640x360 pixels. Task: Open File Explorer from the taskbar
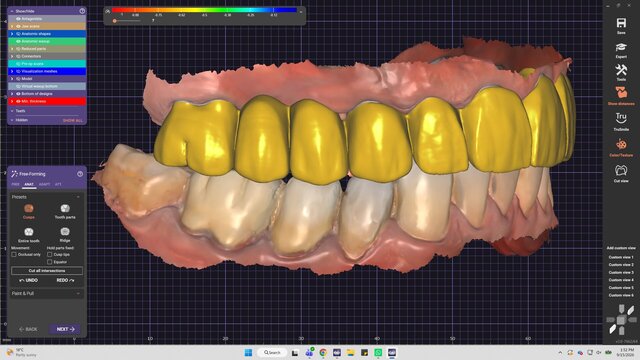[x=351, y=353]
